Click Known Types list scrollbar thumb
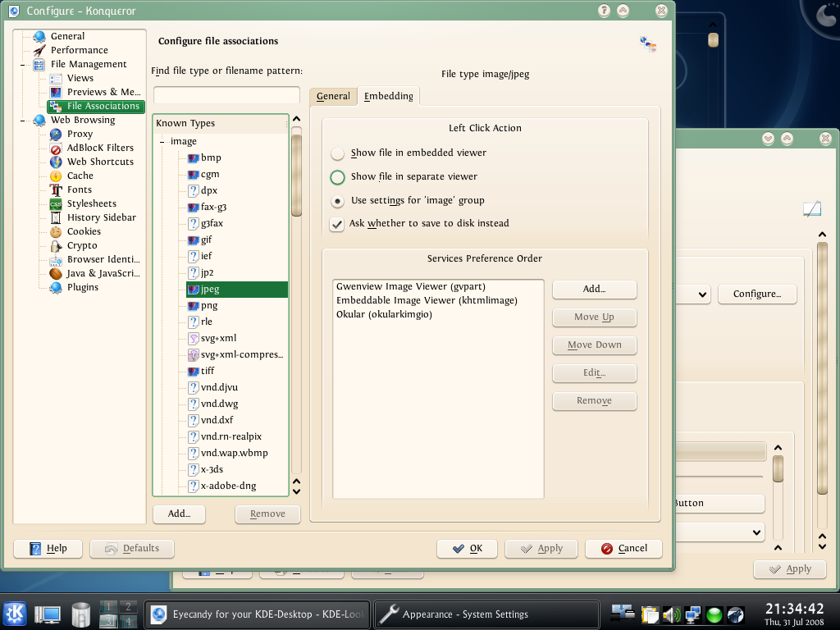 coord(296,176)
